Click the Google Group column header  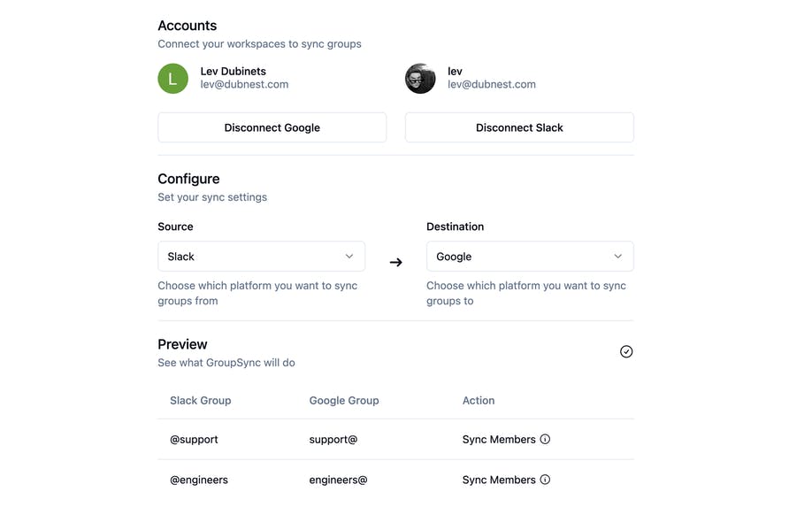point(344,400)
